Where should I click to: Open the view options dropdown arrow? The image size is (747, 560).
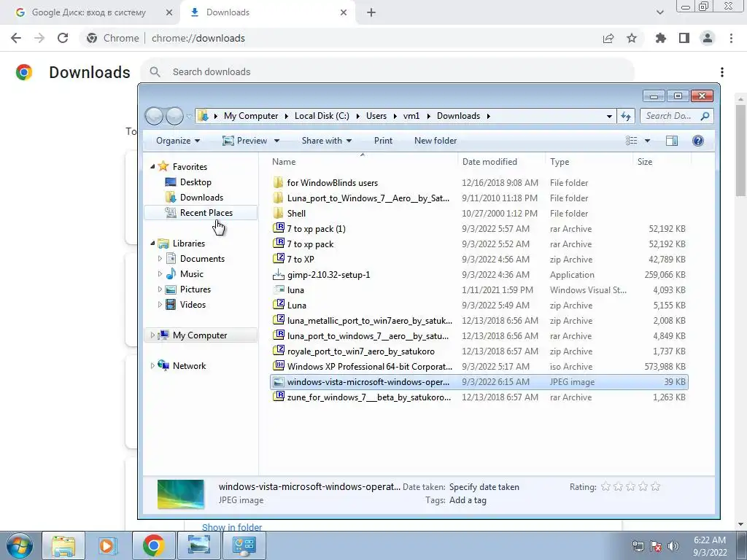coord(647,141)
